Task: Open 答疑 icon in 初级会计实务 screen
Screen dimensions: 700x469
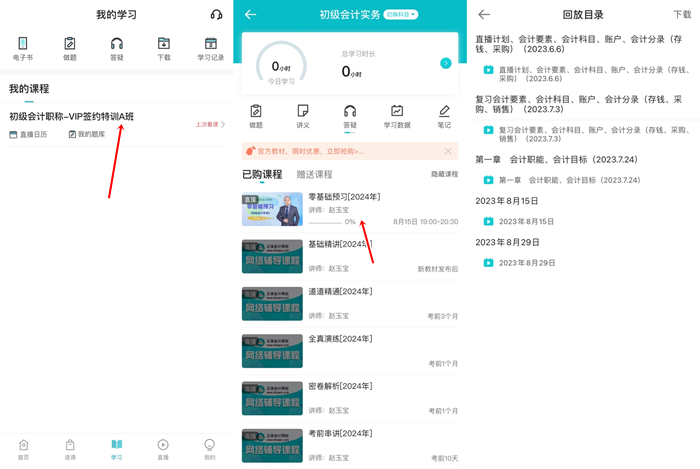Action: (x=350, y=116)
